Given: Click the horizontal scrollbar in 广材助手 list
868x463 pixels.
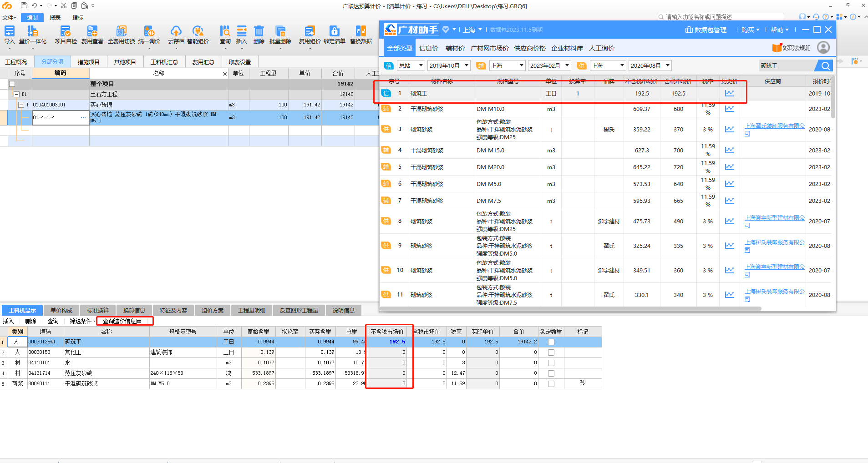Looking at the screenshot, I should pyautogui.click(x=571, y=308).
